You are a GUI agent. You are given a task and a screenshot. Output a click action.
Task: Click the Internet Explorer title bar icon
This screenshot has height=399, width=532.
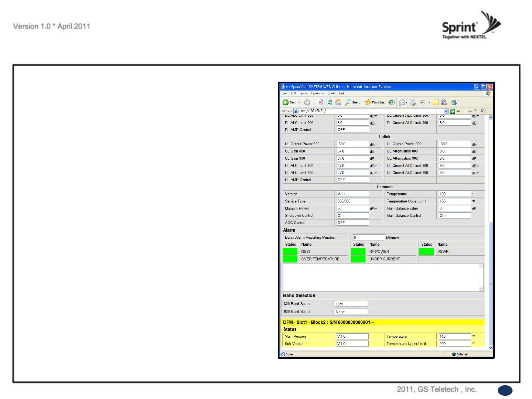point(283,87)
